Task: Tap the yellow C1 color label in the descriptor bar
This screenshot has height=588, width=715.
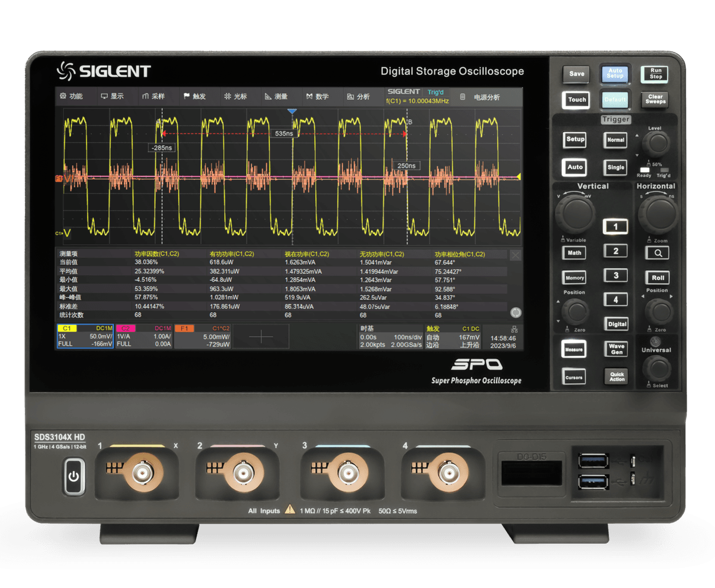Action: pos(67,328)
